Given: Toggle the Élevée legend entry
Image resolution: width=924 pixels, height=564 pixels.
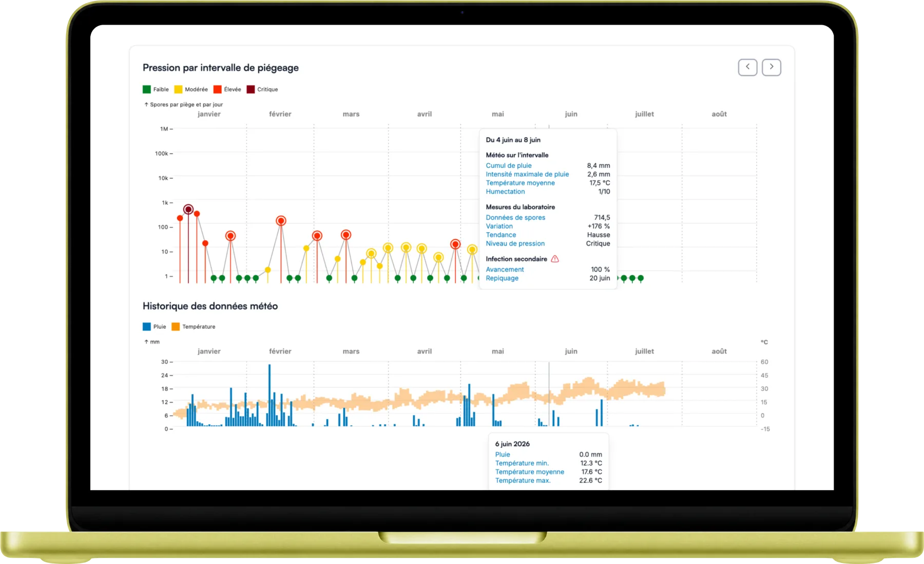Looking at the screenshot, I should pos(227,89).
